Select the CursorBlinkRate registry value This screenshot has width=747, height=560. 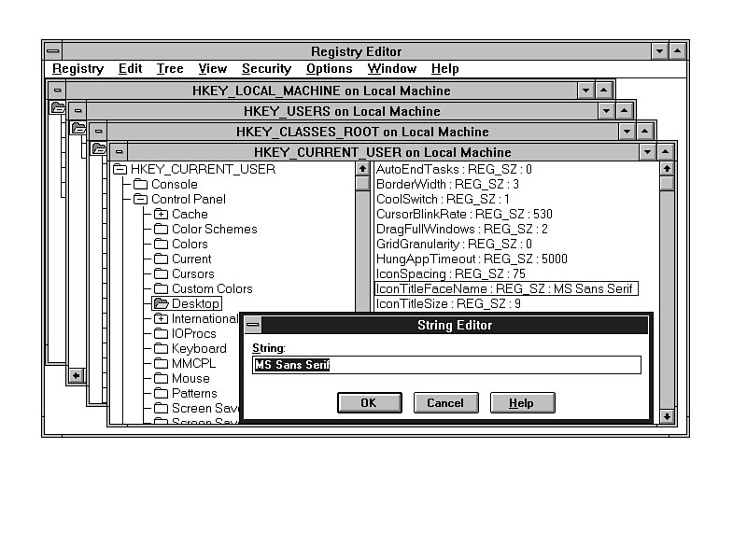point(464,214)
